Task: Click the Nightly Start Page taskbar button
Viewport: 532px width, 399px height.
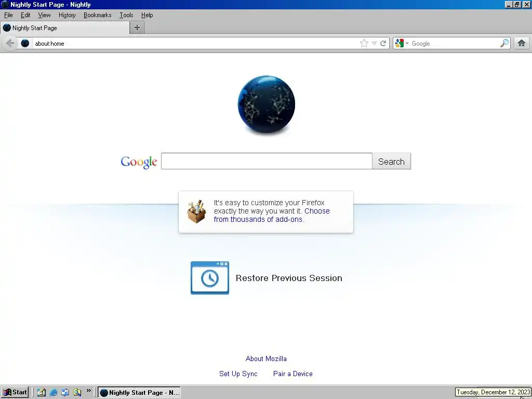Action: coord(139,393)
